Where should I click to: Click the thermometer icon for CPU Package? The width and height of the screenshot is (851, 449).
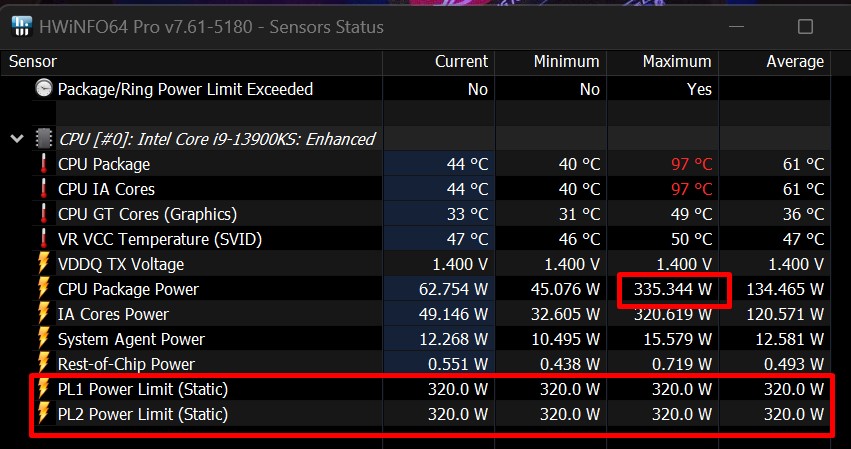43,163
